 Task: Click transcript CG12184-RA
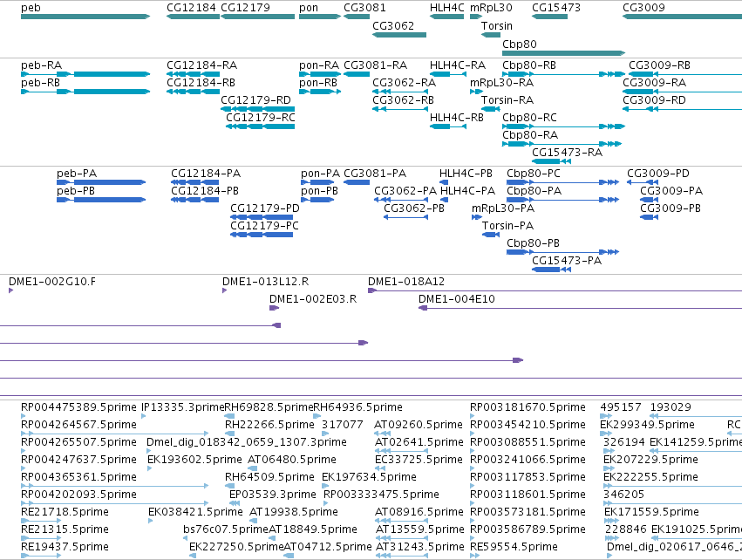[202, 65]
